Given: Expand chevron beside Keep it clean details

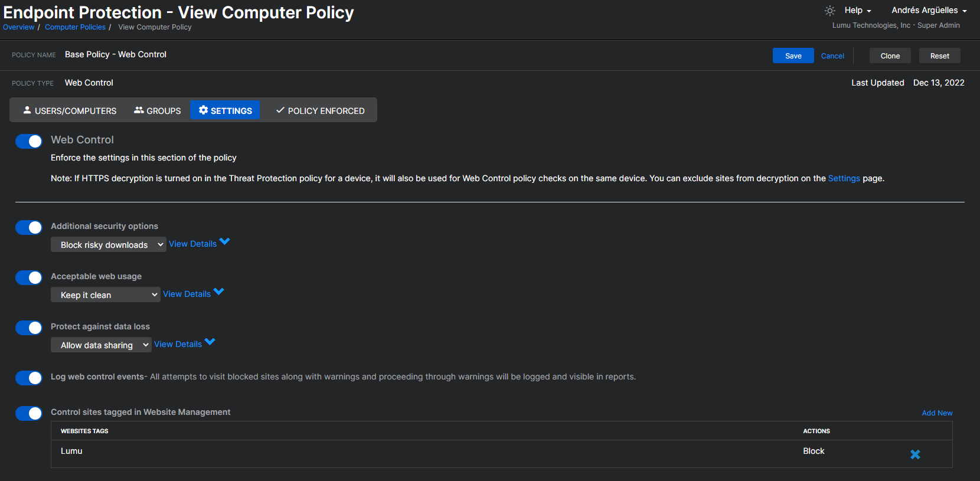Looking at the screenshot, I should point(219,292).
